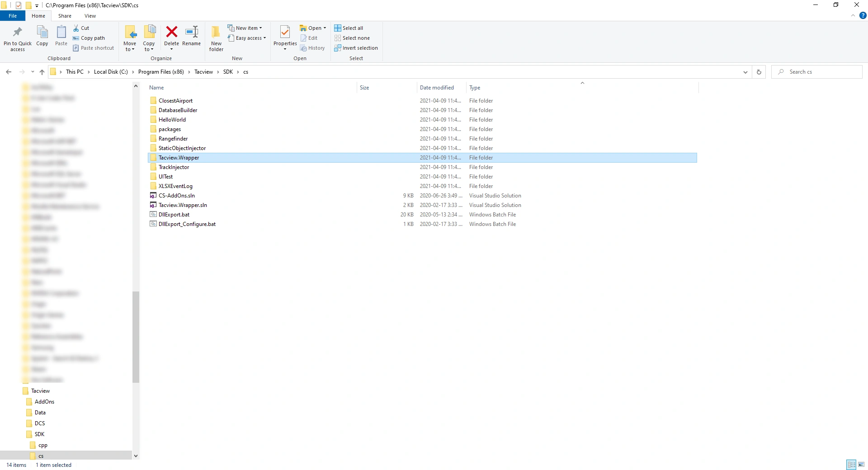The width and height of the screenshot is (868, 470).
Task: Select the StaticObjectInjector folder
Action: pyautogui.click(x=182, y=148)
